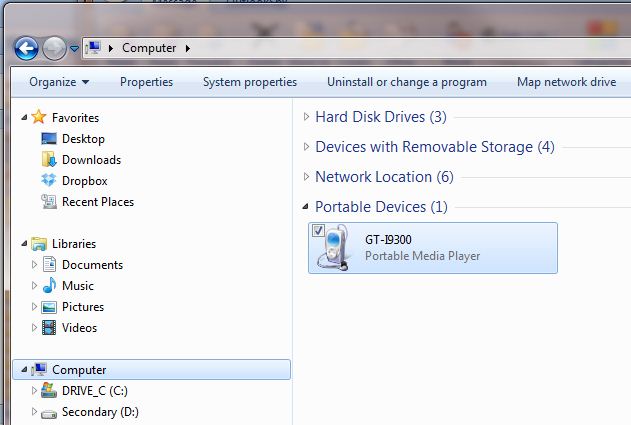Open Downloads in Favorites
The height and width of the screenshot is (425, 631).
pyautogui.click(x=91, y=160)
